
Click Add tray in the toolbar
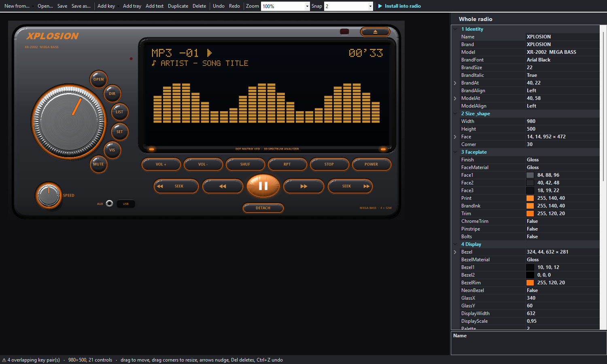(132, 6)
